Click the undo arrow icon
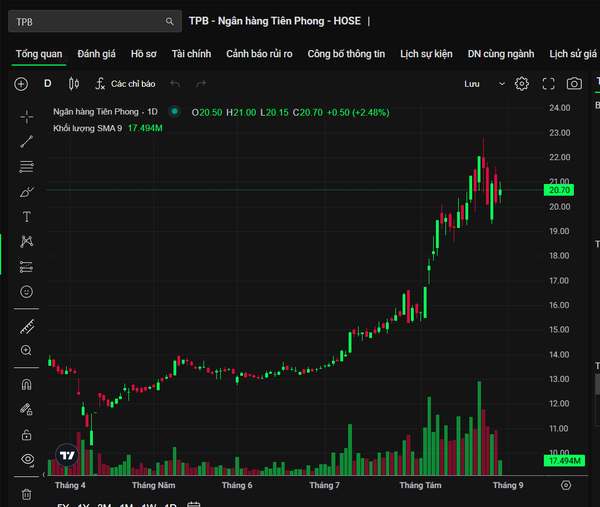The height and width of the screenshot is (507, 600). [175, 83]
